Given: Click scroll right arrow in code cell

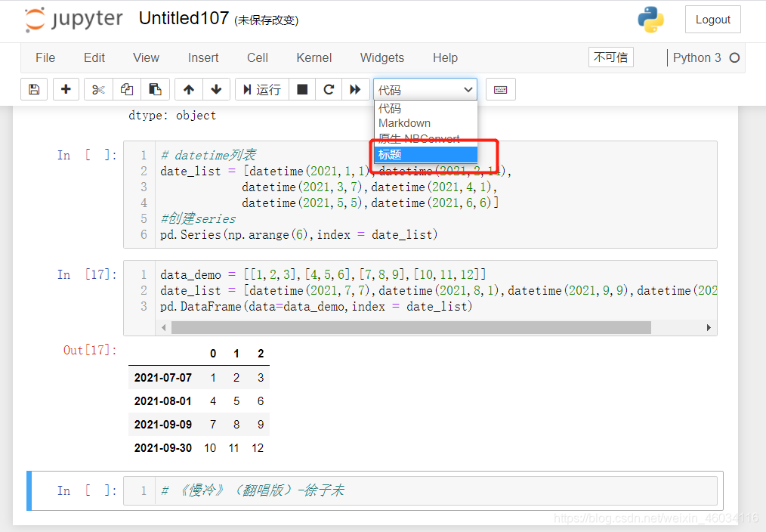Looking at the screenshot, I should pyautogui.click(x=709, y=327).
